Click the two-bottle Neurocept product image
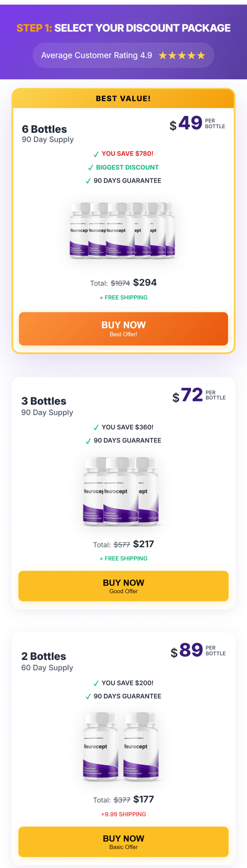Viewport: 247px width, 868px height. (121, 747)
